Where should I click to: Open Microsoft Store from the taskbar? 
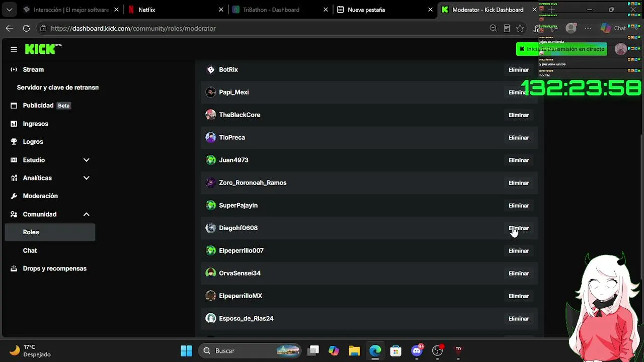396,350
